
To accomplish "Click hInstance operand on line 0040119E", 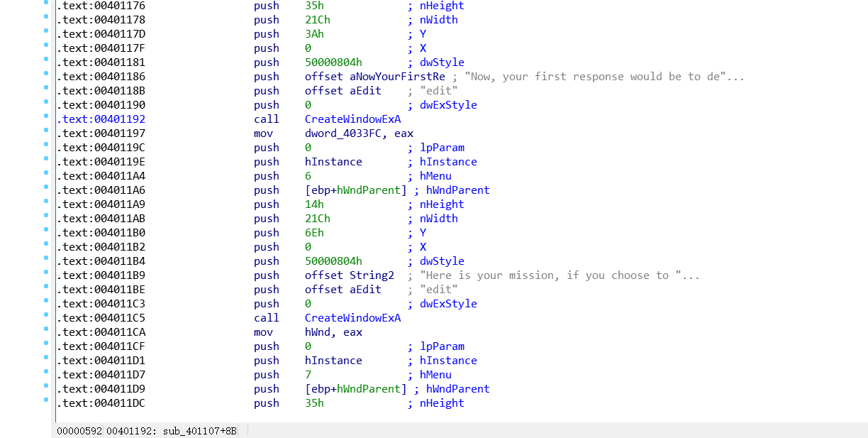I will (333, 162).
